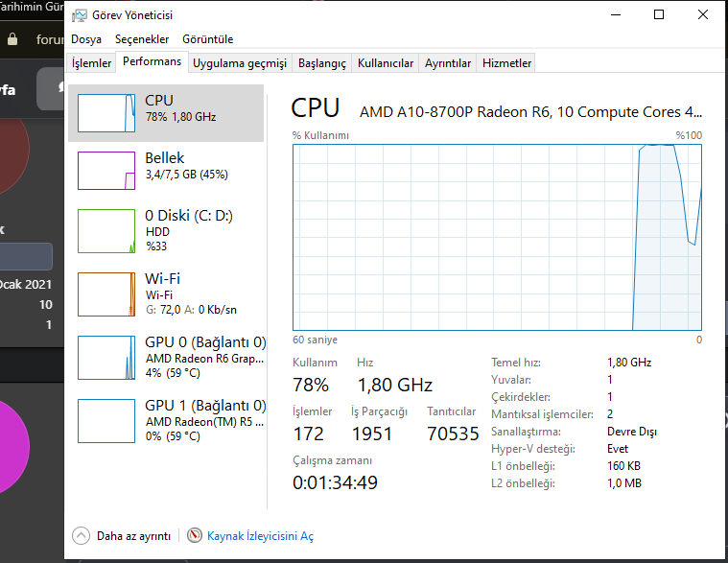This screenshot has height=563, width=728.
Task: Switch to the Kullanıcılar tab
Action: (386, 63)
